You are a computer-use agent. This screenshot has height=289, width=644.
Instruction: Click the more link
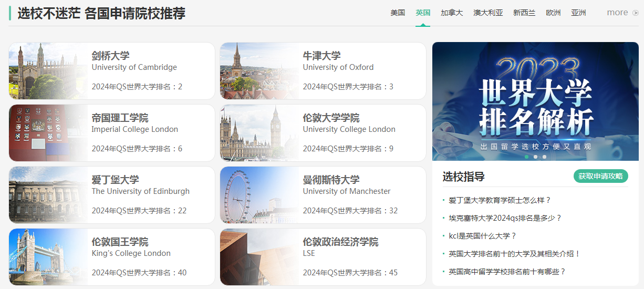[617, 13]
